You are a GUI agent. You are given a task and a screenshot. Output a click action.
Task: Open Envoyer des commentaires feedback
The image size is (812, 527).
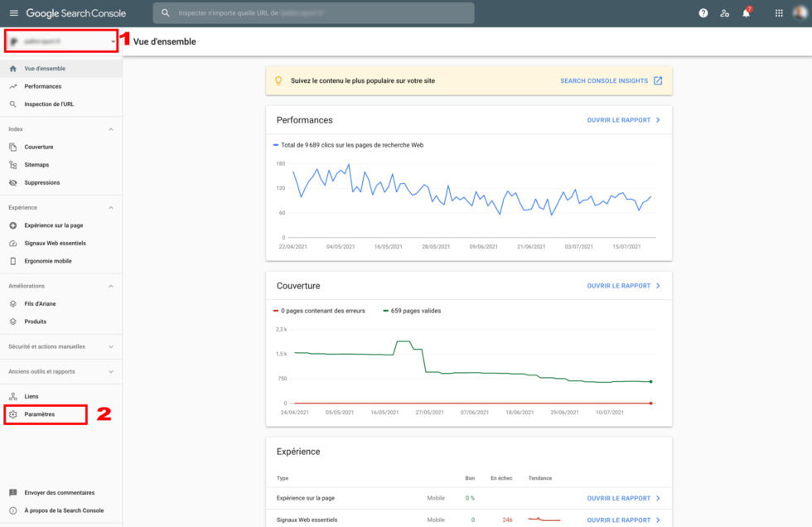[59, 493]
